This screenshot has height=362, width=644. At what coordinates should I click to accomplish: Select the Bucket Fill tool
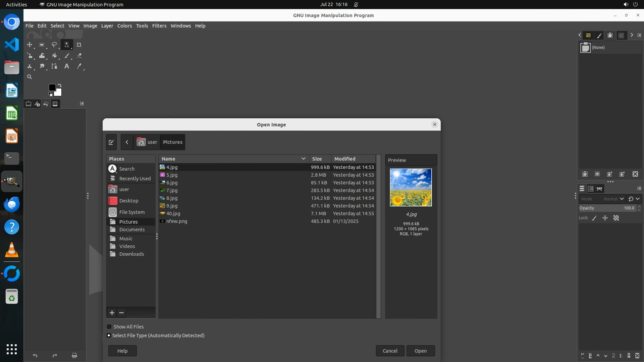pyautogui.click(x=54, y=56)
